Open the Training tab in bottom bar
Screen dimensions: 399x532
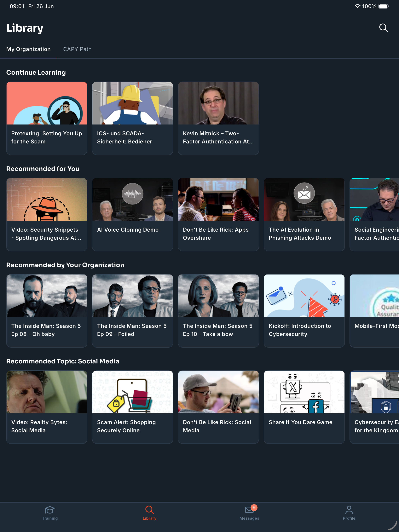(50, 513)
